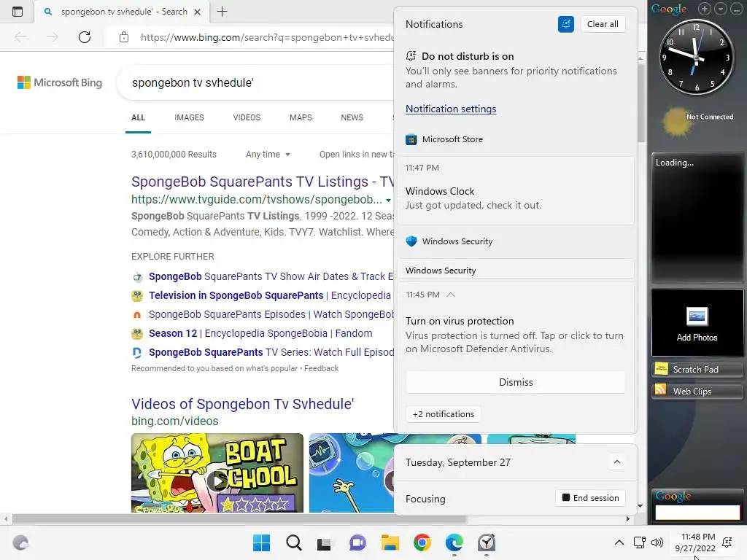Click the Clear all notifications button
Viewport: 747px width, 560px height.
pyautogui.click(x=603, y=24)
